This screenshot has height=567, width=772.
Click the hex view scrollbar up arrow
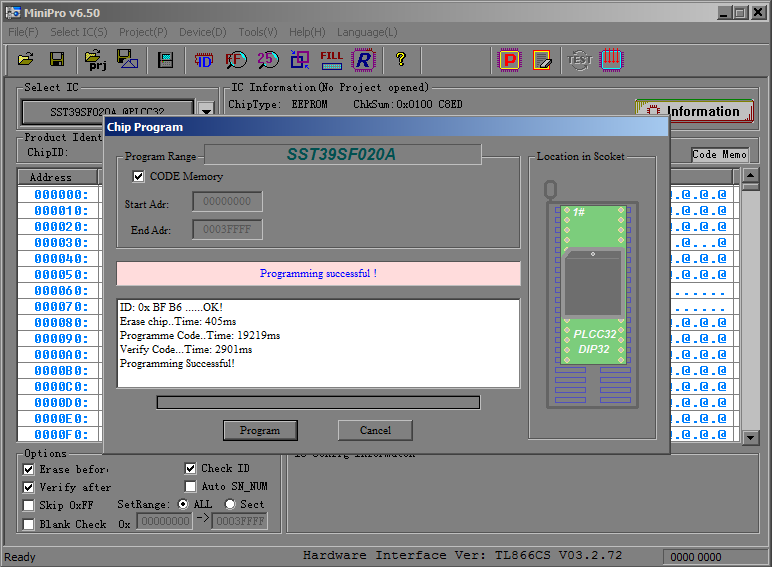click(750, 175)
